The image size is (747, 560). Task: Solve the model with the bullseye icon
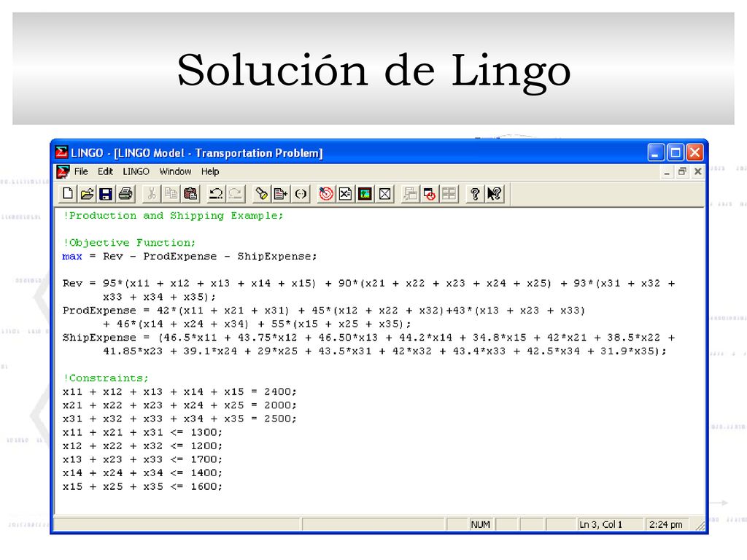coord(326,194)
